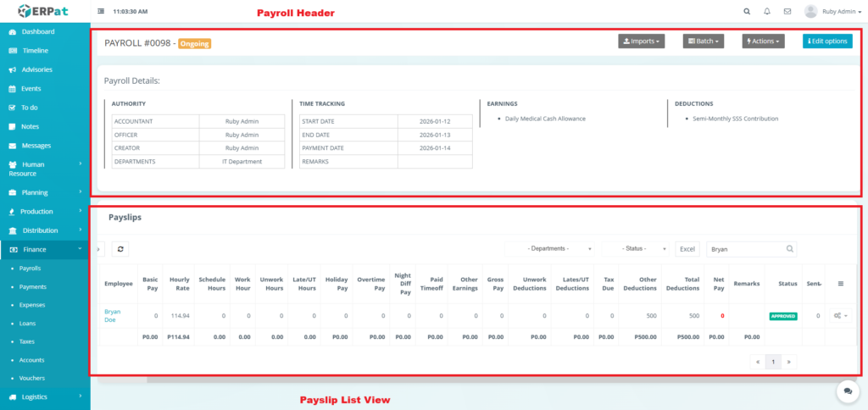This screenshot has width=868, height=410.
Task: Open the notifications bell icon
Action: (x=767, y=12)
